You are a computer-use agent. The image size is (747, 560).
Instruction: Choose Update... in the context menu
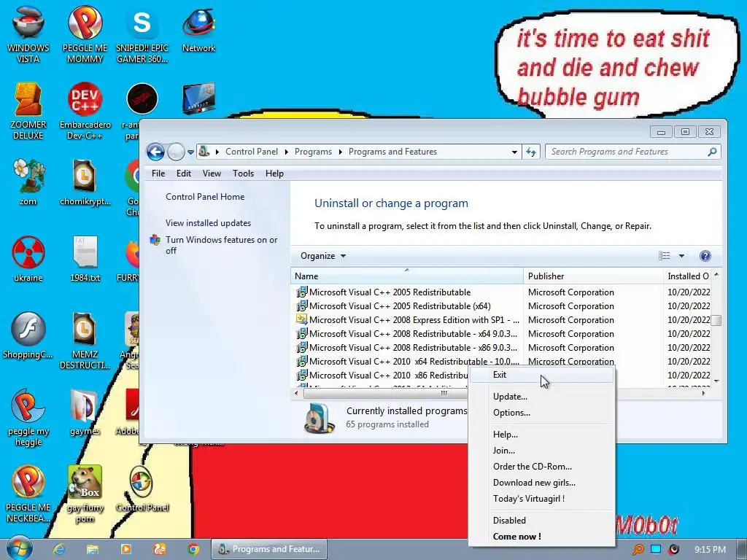coord(542,396)
